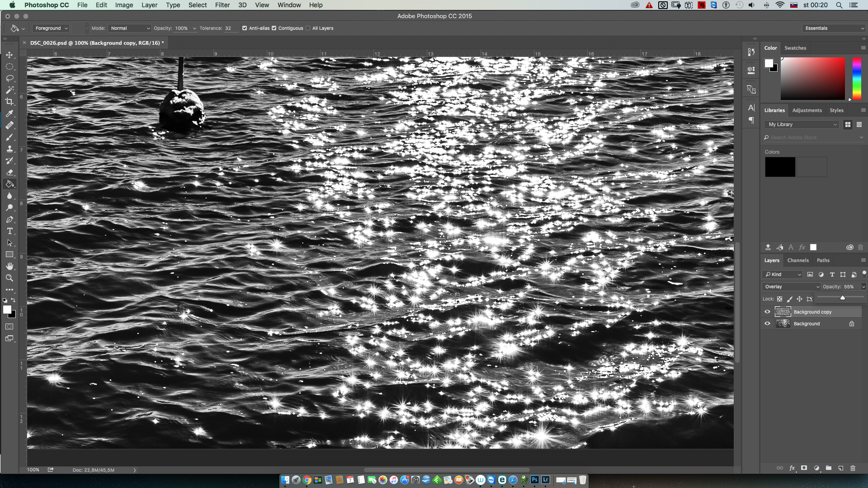Select the Move tool
868x488 pixels.
point(9,55)
